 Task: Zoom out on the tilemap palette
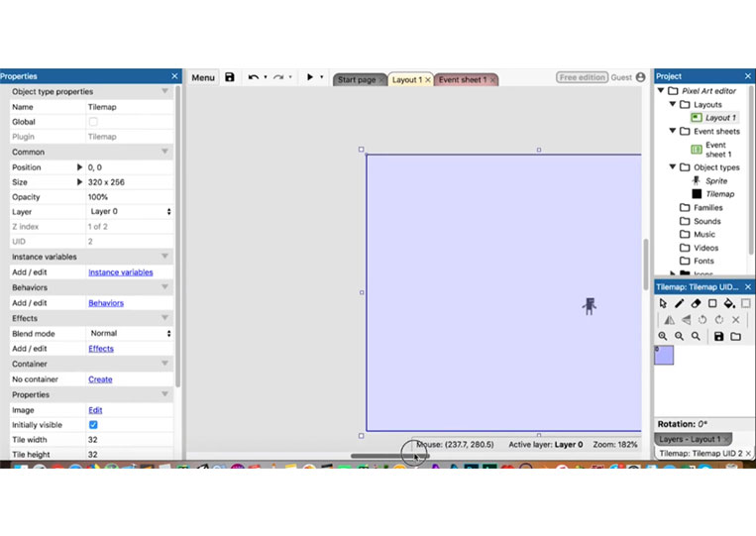click(679, 337)
